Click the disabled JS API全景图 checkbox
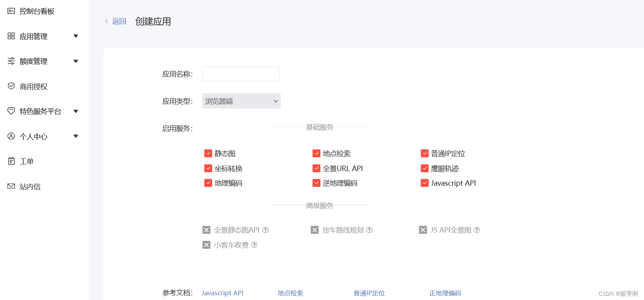This screenshot has height=300, width=644. [423, 230]
